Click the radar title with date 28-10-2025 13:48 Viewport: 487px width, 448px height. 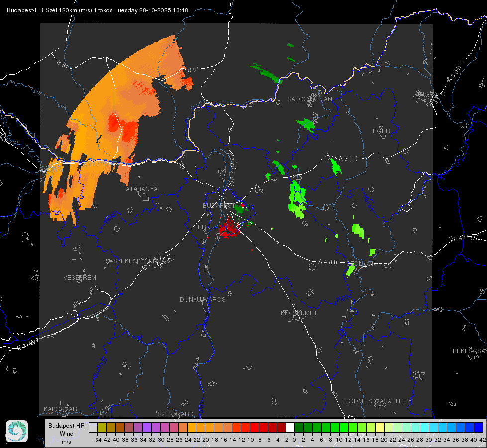click(x=97, y=10)
